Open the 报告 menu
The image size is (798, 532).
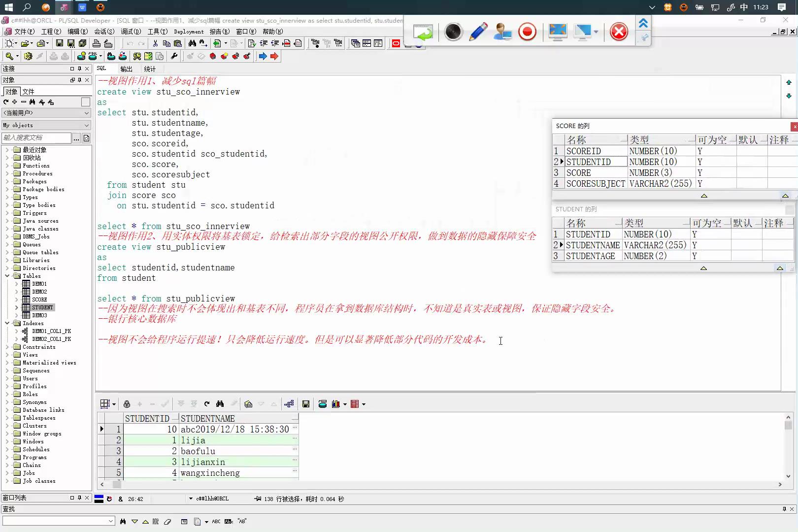tap(219, 31)
